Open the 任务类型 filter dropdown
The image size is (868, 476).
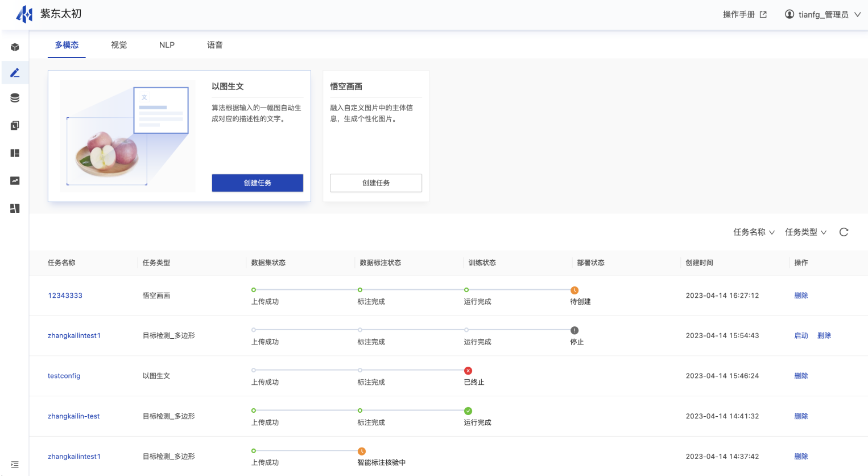[806, 232]
